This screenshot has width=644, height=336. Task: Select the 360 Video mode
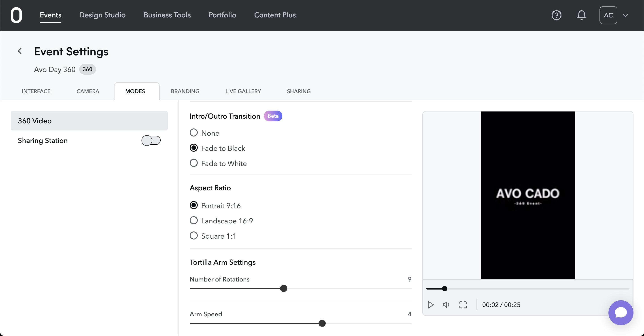pos(89,121)
